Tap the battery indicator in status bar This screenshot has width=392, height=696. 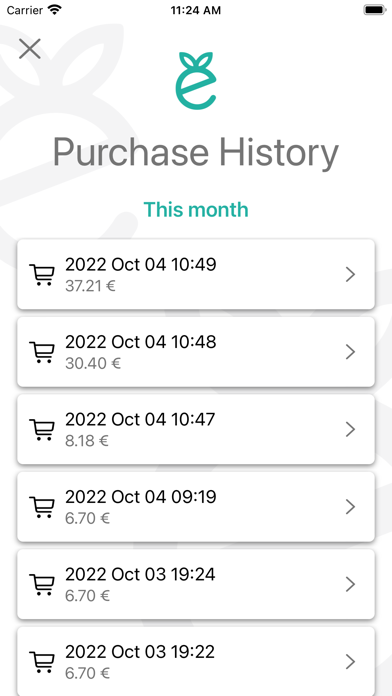[375, 10]
